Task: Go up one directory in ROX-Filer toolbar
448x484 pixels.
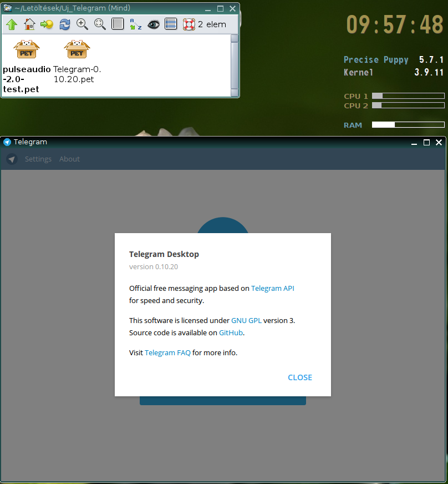Action: pos(12,24)
